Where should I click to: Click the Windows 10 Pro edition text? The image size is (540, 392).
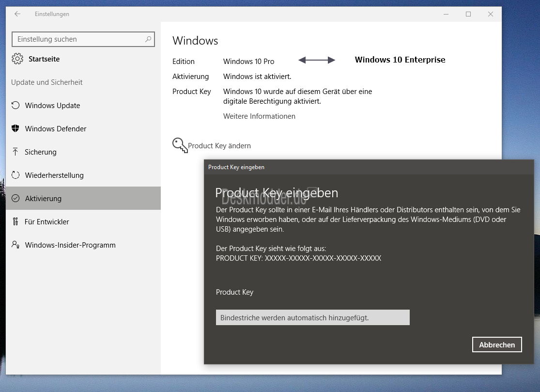(x=248, y=62)
